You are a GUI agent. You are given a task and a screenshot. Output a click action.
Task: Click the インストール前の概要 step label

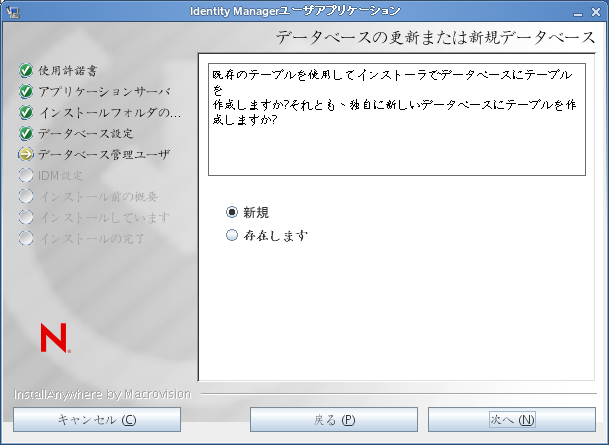click(x=98, y=196)
